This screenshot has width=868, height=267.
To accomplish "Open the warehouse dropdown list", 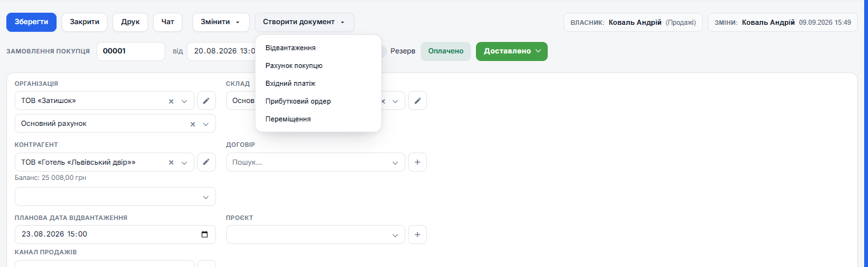I will (396, 101).
